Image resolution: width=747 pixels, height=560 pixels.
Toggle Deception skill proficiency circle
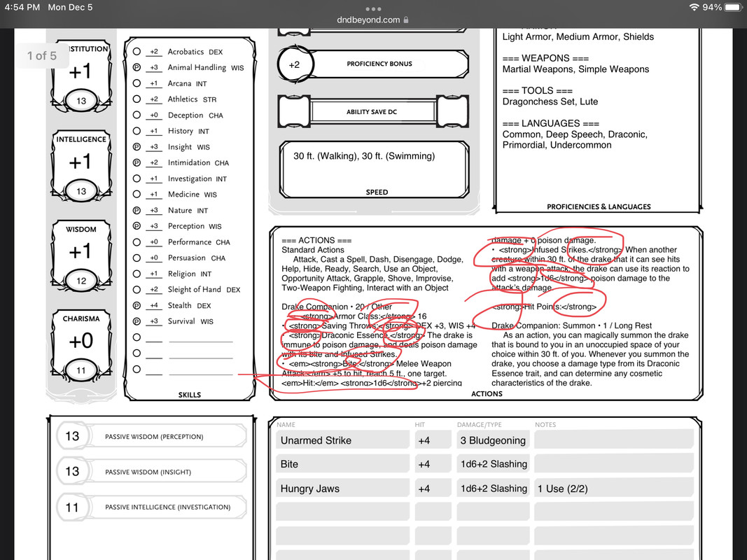(137, 115)
